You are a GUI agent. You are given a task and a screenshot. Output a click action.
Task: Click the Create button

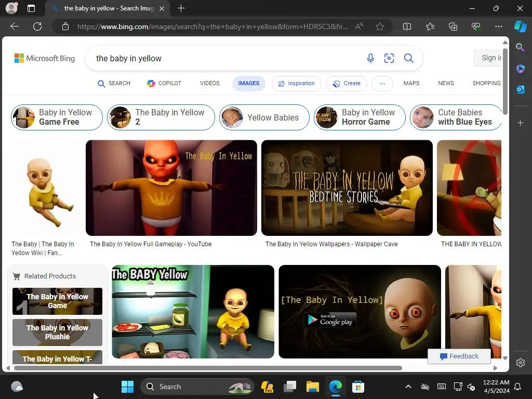(347, 84)
